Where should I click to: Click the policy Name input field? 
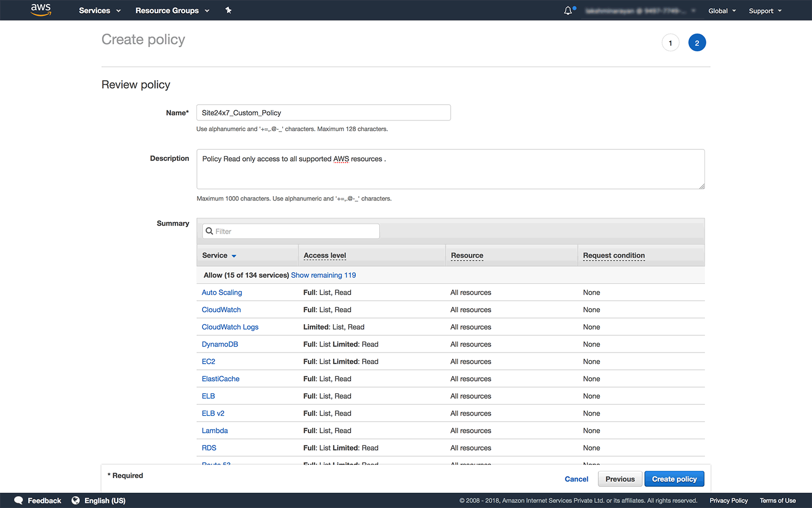[323, 113]
